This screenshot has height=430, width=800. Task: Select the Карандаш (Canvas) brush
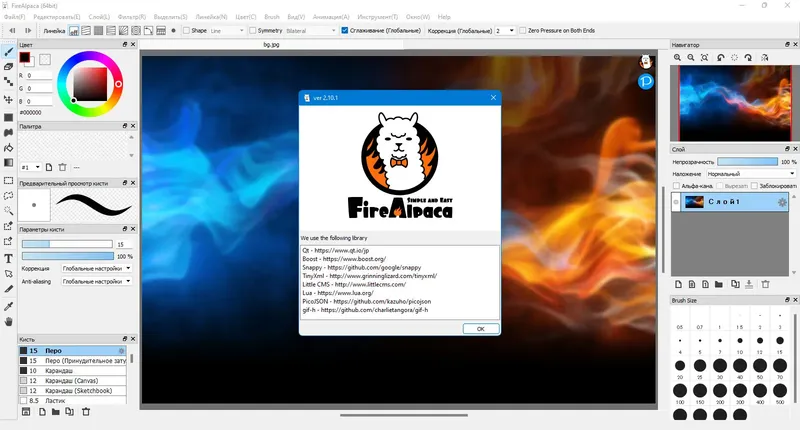pos(72,381)
